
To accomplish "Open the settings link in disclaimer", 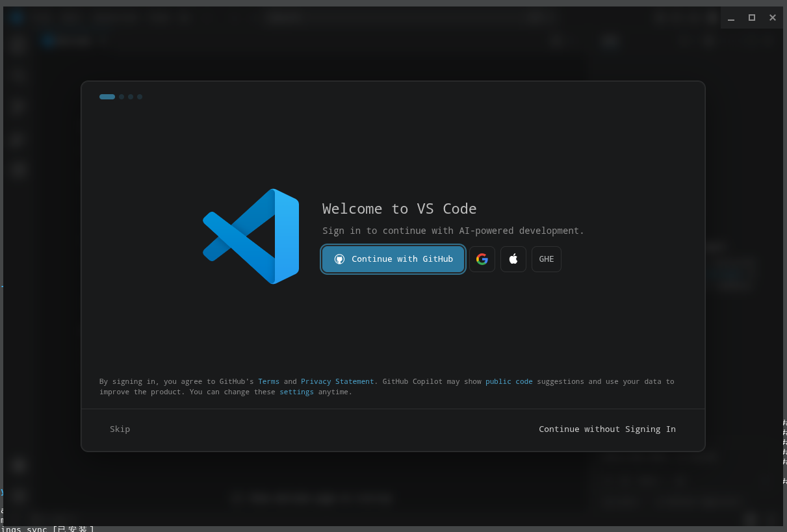I will click(x=296, y=392).
